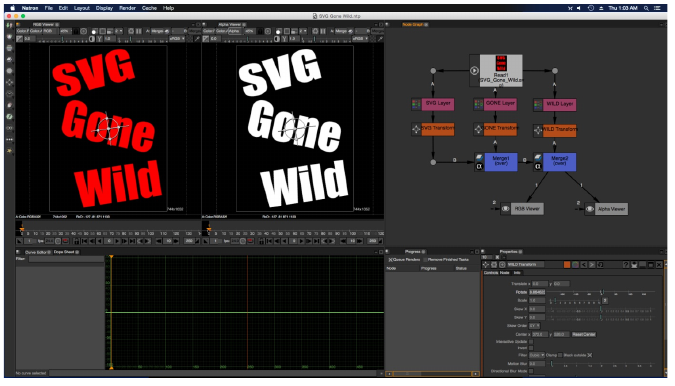The image size is (675, 386).
Task: Click the Dope Sheet Filter input field
Action: tap(66, 259)
